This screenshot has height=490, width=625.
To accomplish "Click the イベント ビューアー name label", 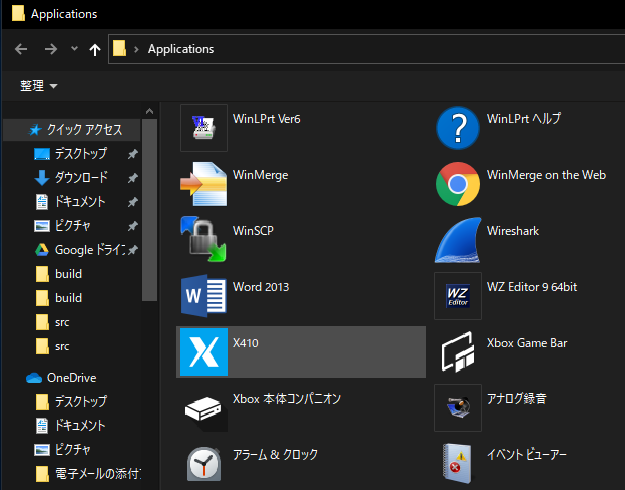I will [527, 455].
